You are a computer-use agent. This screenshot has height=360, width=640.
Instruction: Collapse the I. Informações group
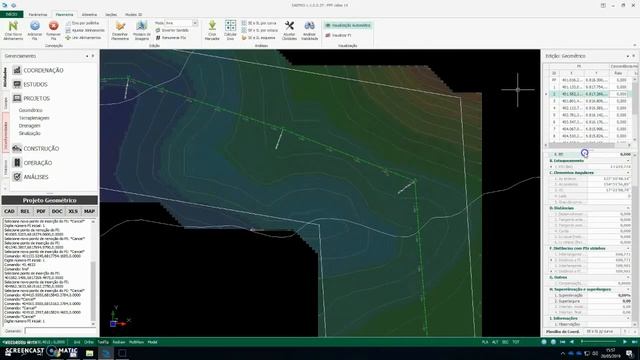628,318
